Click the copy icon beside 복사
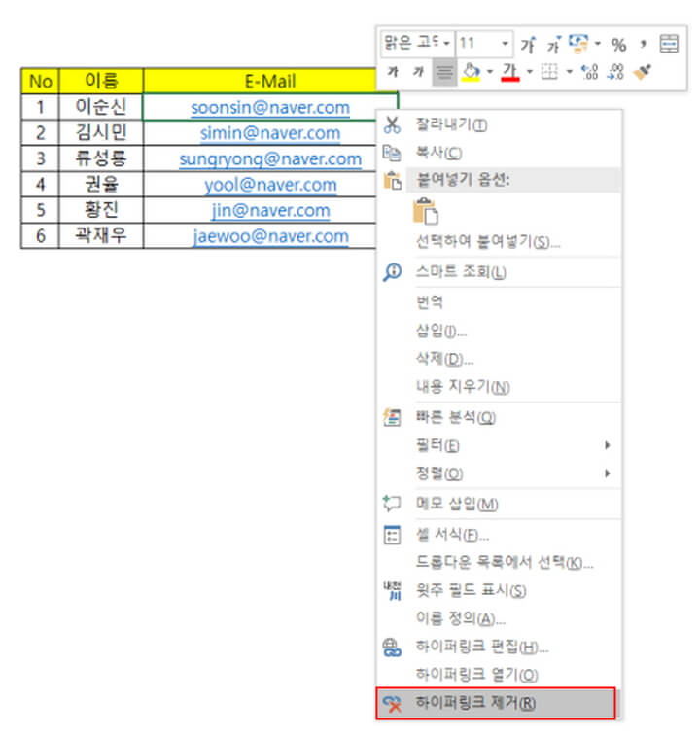 pyautogui.click(x=392, y=153)
